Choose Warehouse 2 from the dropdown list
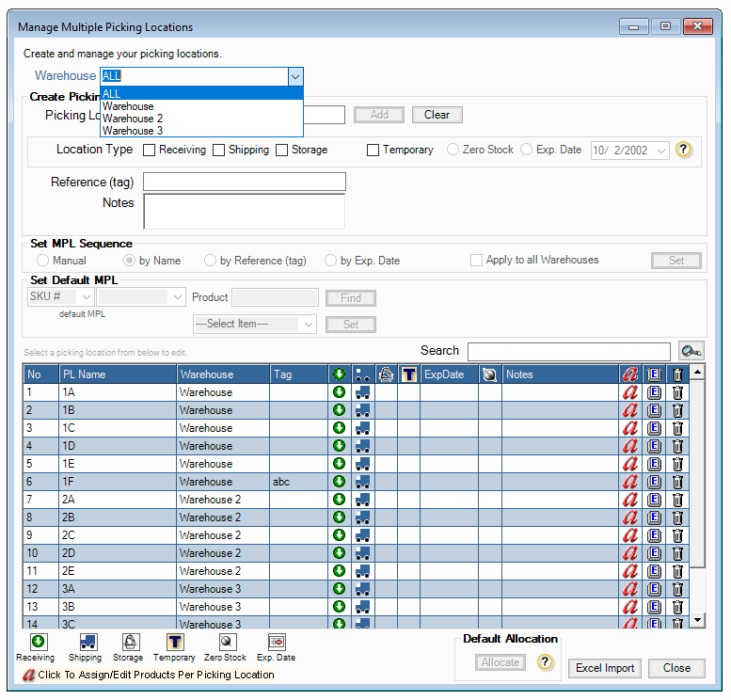Viewport: 731px width, 700px height. (x=133, y=119)
